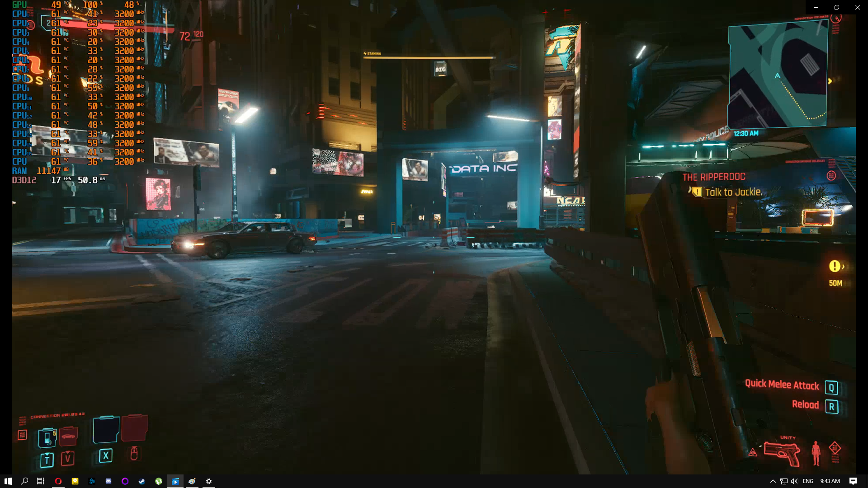Screen dimensions: 868x488
Task: Click the red vehicle summon icon
Action: point(68,436)
